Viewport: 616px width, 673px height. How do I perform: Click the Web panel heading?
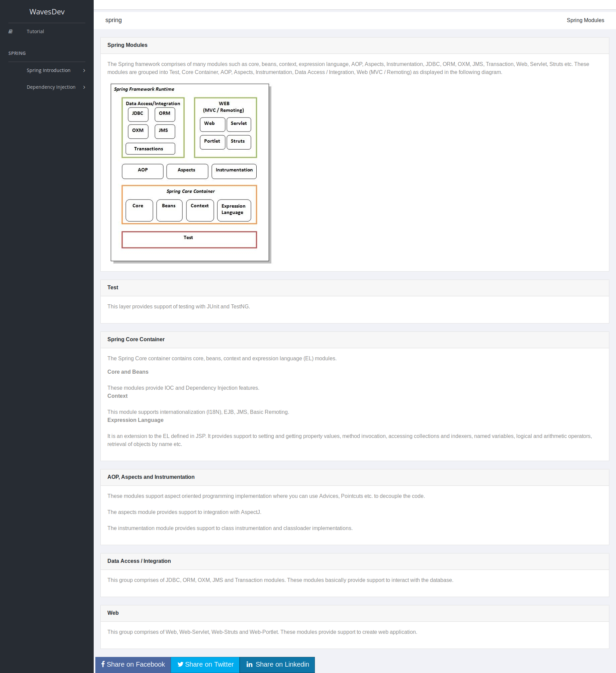[x=113, y=613]
